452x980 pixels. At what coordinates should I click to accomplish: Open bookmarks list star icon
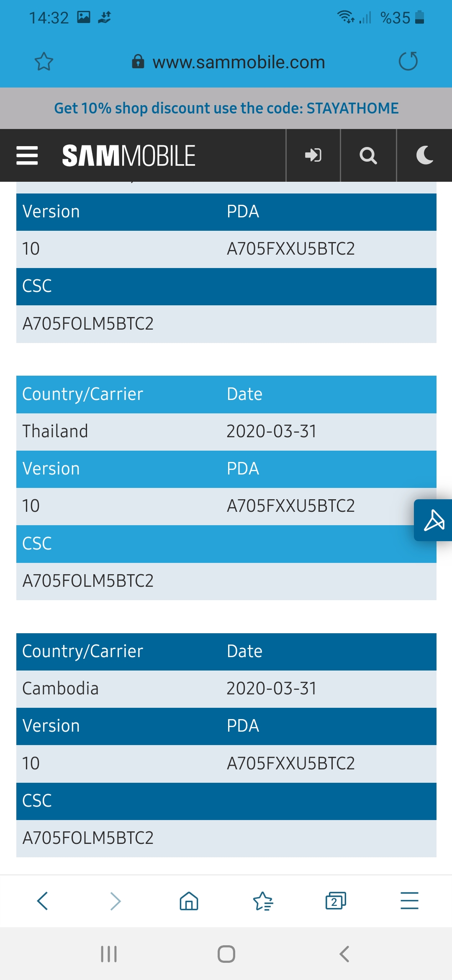point(263,901)
